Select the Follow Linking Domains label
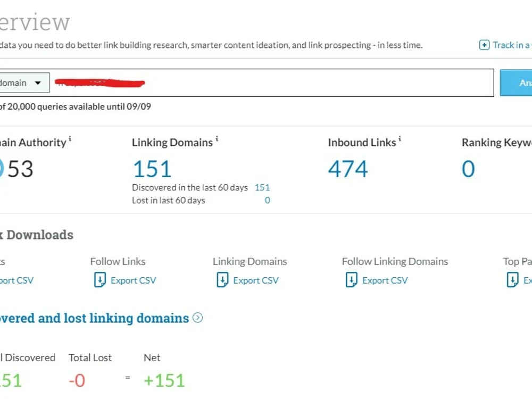This screenshot has height=399, width=532. coord(395,262)
